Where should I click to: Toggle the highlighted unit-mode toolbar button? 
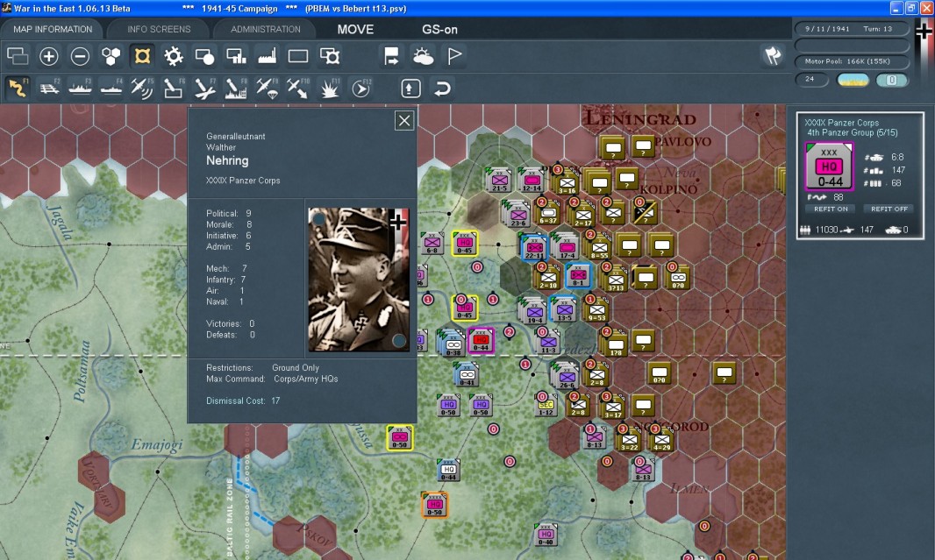coord(141,57)
